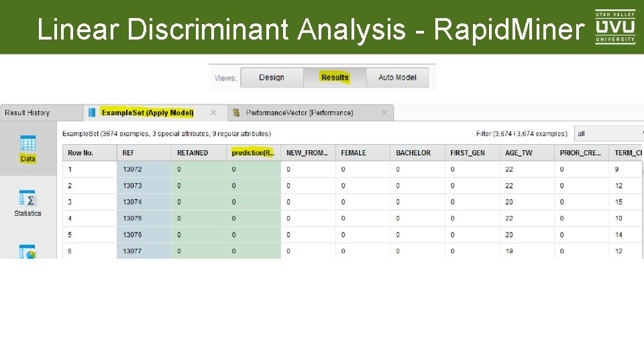Select the ExampleSet (Apply Model) tab

coord(155,113)
